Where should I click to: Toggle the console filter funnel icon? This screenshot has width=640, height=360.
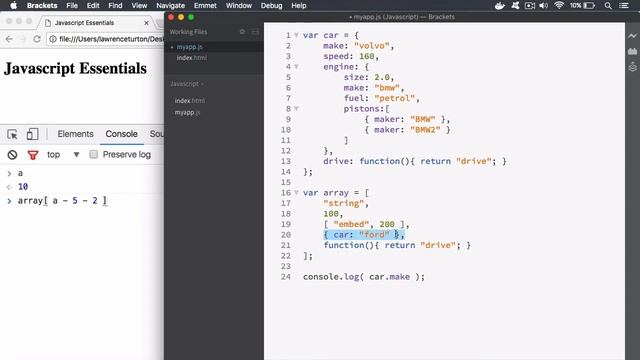pyautogui.click(x=33, y=155)
